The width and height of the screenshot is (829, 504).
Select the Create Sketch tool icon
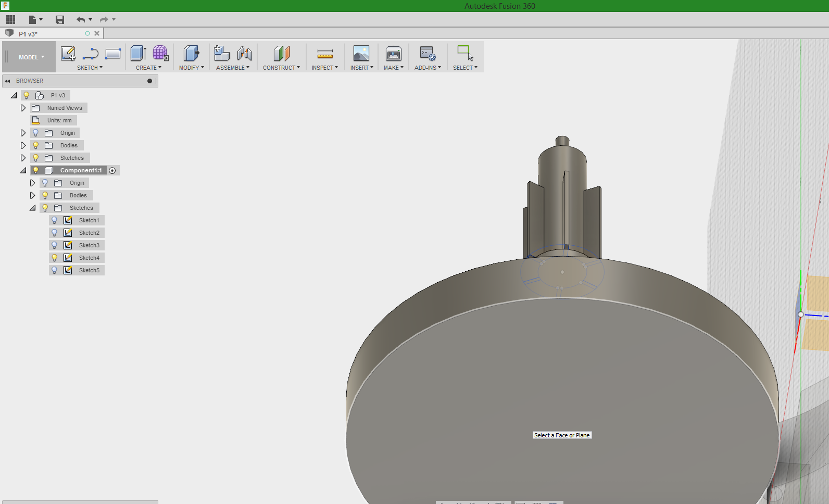(x=68, y=53)
